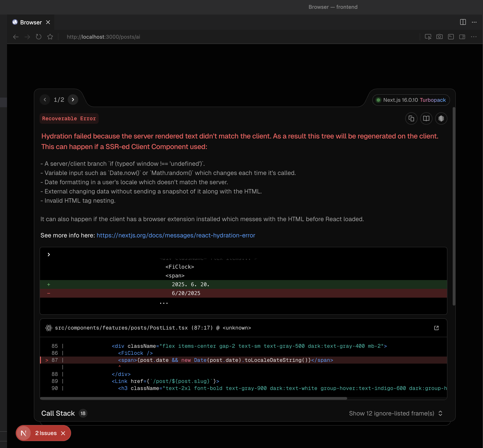Open the terminal console icon in browser toolbar
The height and width of the screenshot is (448, 483).
click(x=450, y=37)
